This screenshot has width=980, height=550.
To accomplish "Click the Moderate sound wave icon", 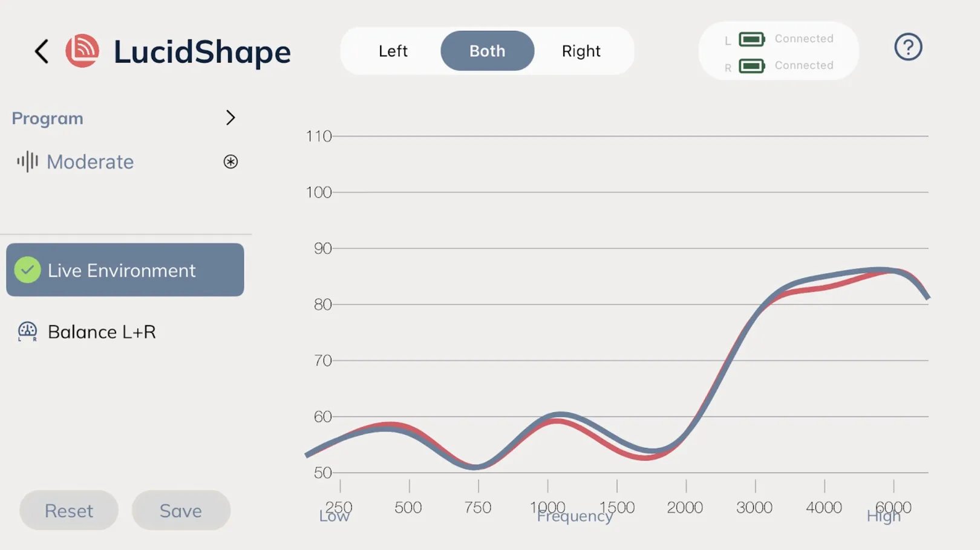I will (27, 161).
